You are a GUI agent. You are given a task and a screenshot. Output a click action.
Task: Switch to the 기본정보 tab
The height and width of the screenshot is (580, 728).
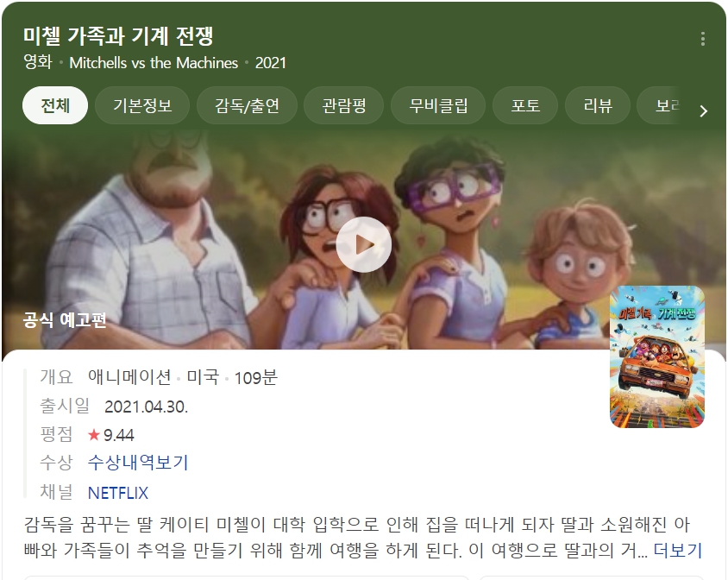[142, 105]
